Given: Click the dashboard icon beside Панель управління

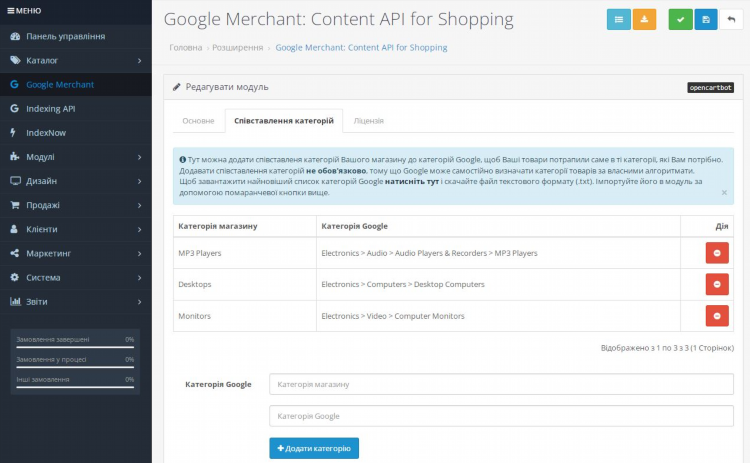Looking at the screenshot, I should click(15, 36).
